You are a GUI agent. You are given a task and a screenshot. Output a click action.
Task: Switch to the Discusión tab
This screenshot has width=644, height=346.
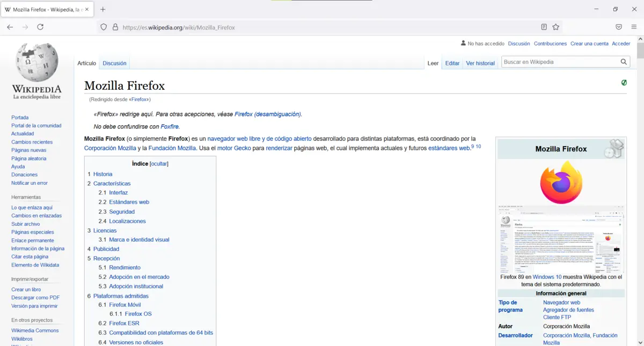coord(114,63)
